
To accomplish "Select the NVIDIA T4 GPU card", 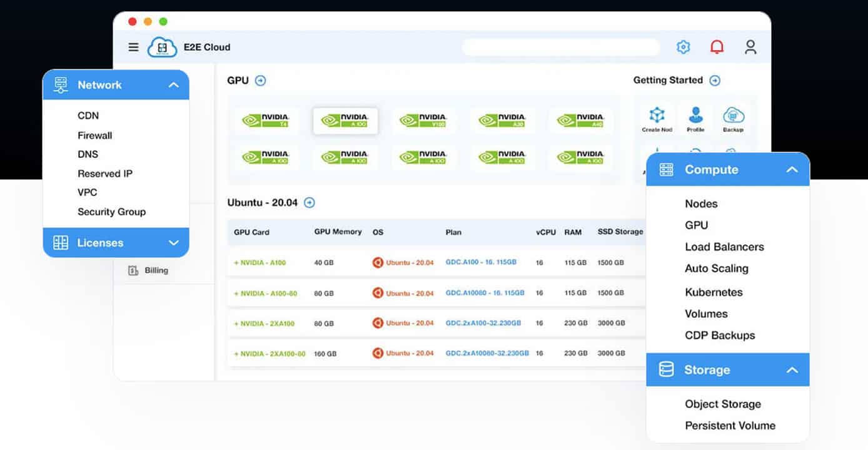I will [267, 120].
